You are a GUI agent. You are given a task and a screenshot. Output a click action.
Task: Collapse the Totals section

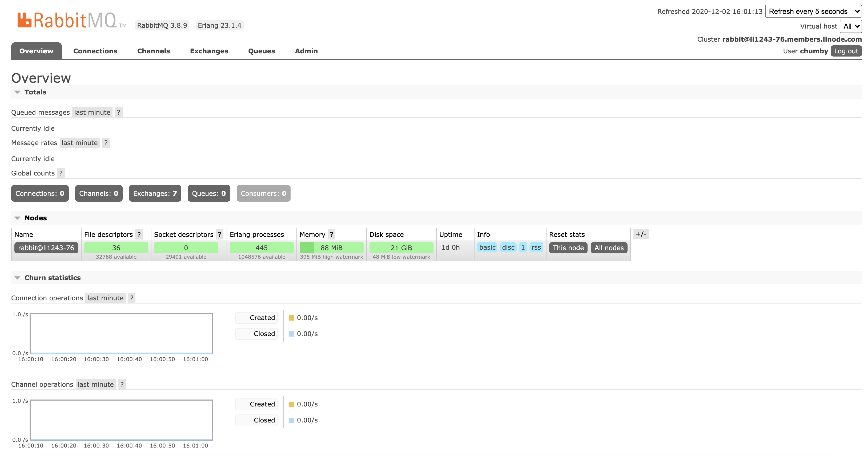[18, 92]
